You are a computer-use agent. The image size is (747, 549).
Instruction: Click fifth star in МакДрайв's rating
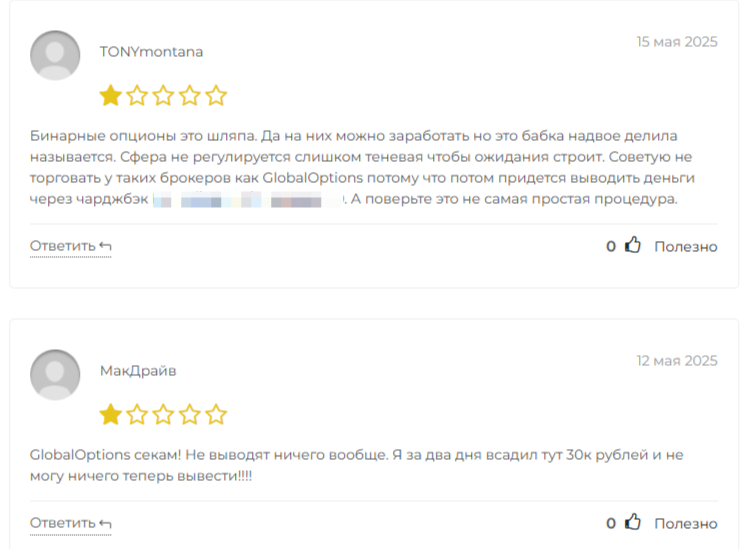(x=216, y=414)
